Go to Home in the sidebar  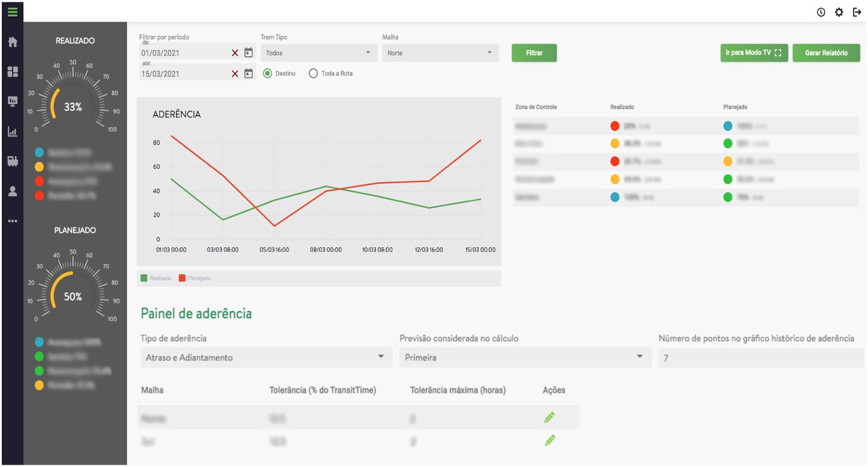pos(12,42)
